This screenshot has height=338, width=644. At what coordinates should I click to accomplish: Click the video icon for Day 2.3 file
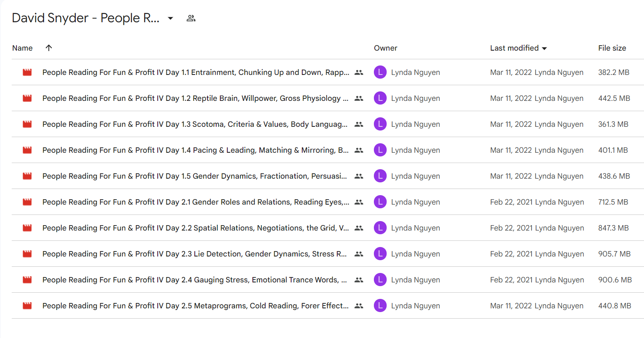pyautogui.click(x=27, y=254)
